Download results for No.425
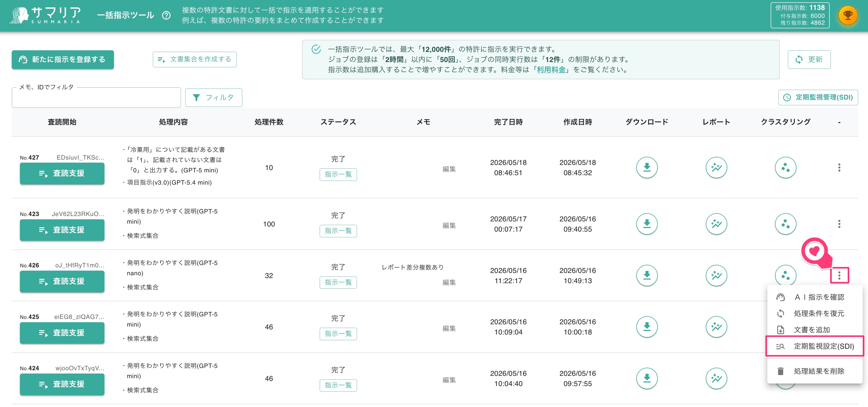Screen dimensions: 868x407 click(647, 327)
